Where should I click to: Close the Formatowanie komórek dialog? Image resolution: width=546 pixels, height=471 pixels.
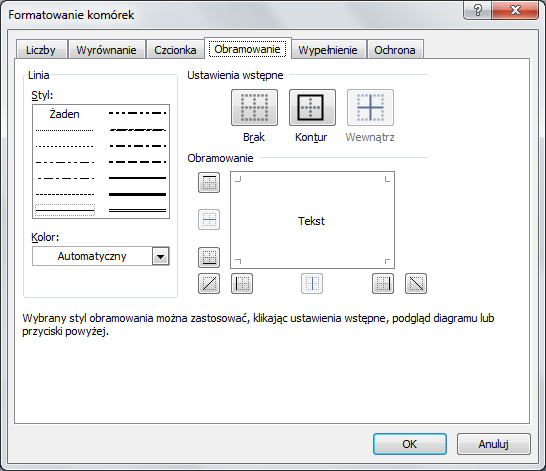(x=515, y=10)
